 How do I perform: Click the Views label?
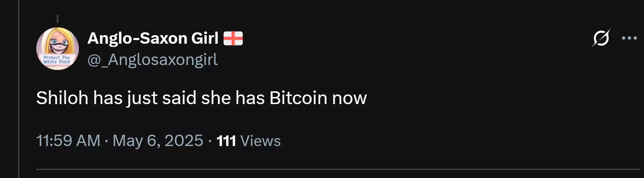(261, 141)
